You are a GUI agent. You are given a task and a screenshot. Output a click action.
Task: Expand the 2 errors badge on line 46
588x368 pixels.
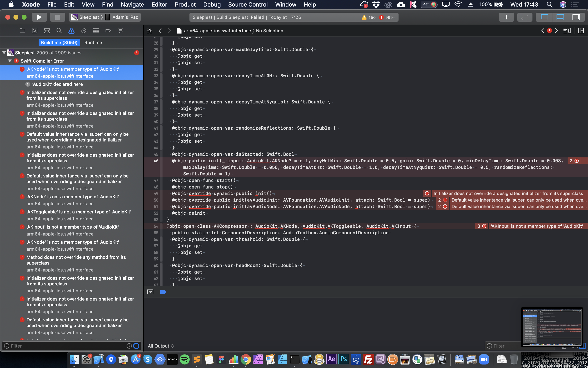click(x=574, y=161)
